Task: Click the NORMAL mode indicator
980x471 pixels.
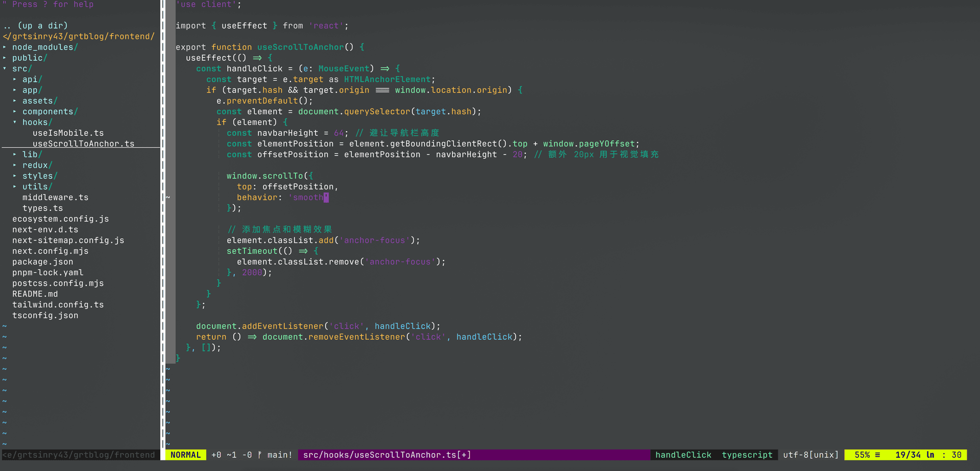Action: [x=185, y=455]
